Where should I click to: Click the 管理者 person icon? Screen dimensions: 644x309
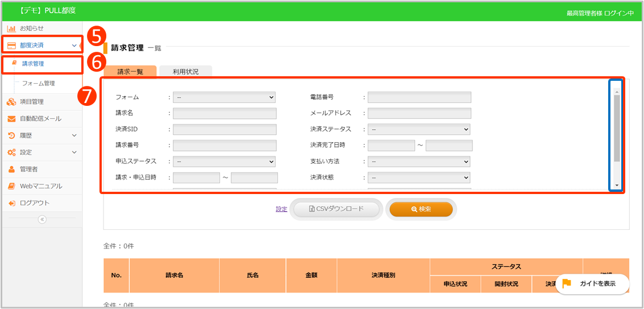click(11, 169)
